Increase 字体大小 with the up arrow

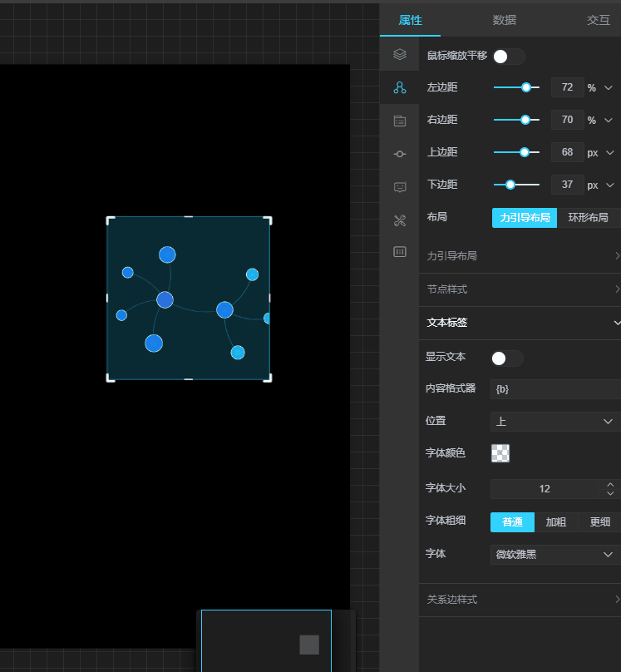(610, 485)
